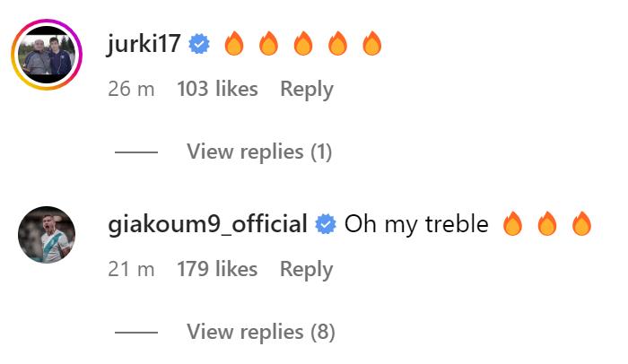The height and width of the screenshot is (364, 628).
Task: Expand View replies (1) under jurki17
Action: point(259,152)
